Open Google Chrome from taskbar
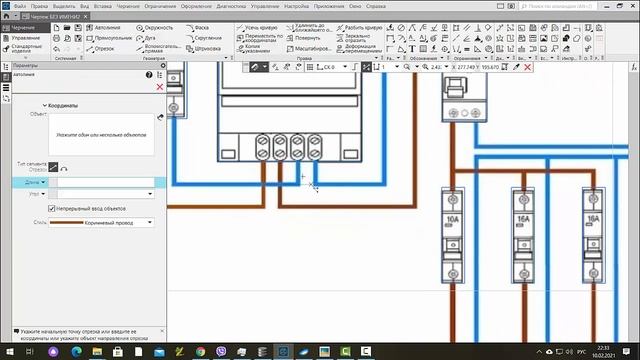640x360 pixels. [x=200, y=351]
